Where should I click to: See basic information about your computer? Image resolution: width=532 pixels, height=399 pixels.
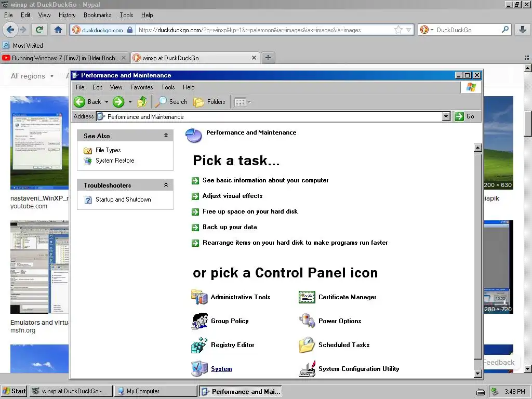[x=265, y=180]
